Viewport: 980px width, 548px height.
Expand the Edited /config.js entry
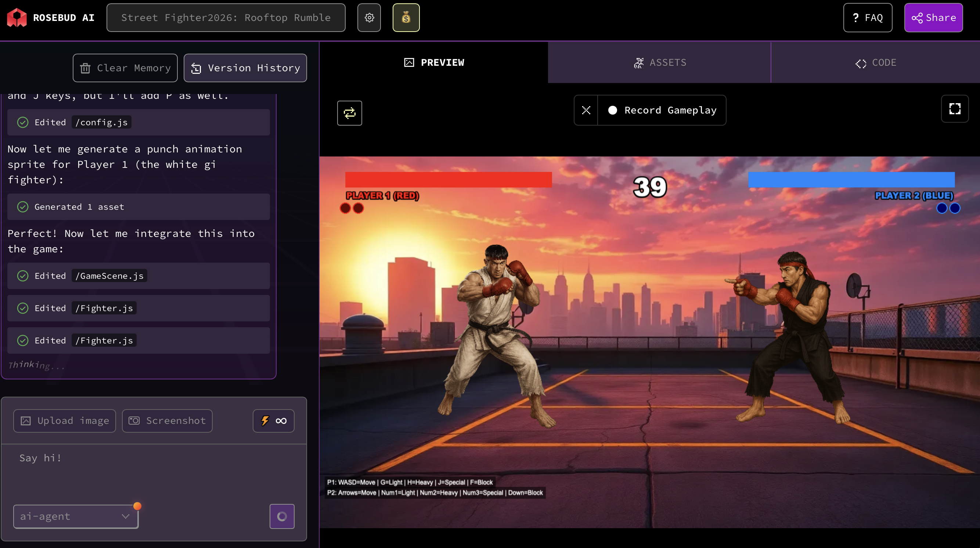coord(138,122)
